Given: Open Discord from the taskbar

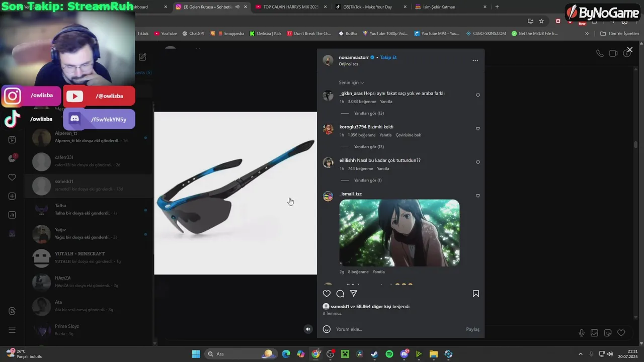Looking at the screenshot, I should (404, 354).
